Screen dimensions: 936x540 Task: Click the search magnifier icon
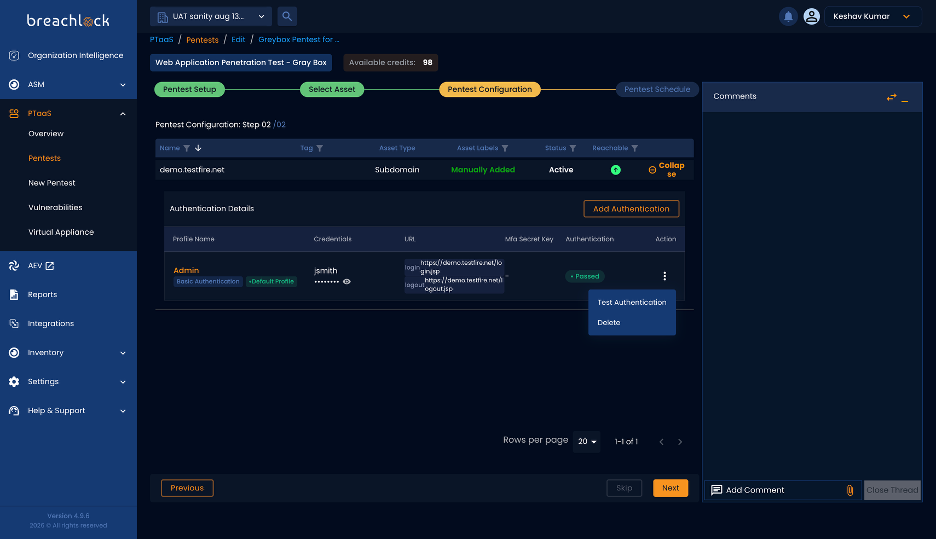[x=287, y=17]
